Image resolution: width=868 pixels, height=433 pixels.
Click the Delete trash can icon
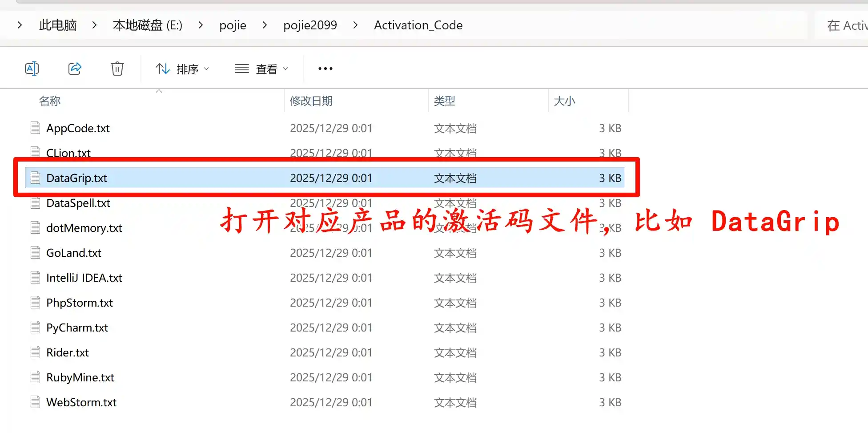pyautogui.click(x=117, y=69)
